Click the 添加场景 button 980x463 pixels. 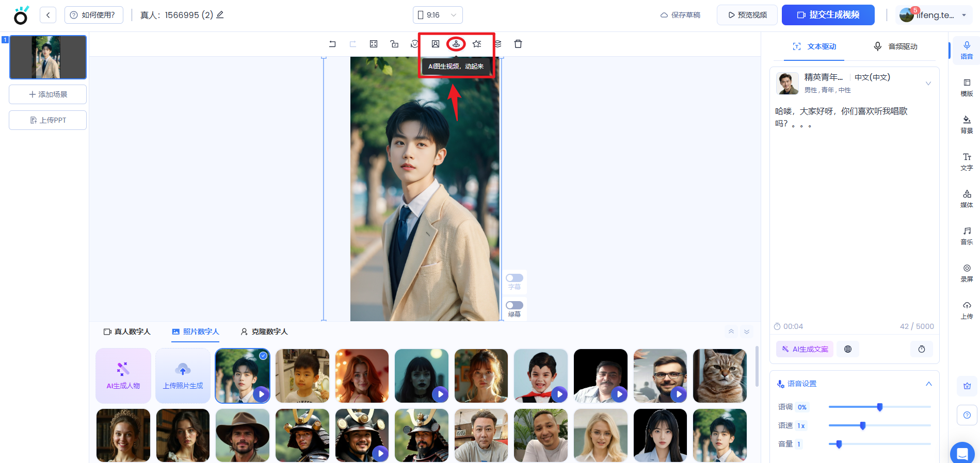coord(47,94)
